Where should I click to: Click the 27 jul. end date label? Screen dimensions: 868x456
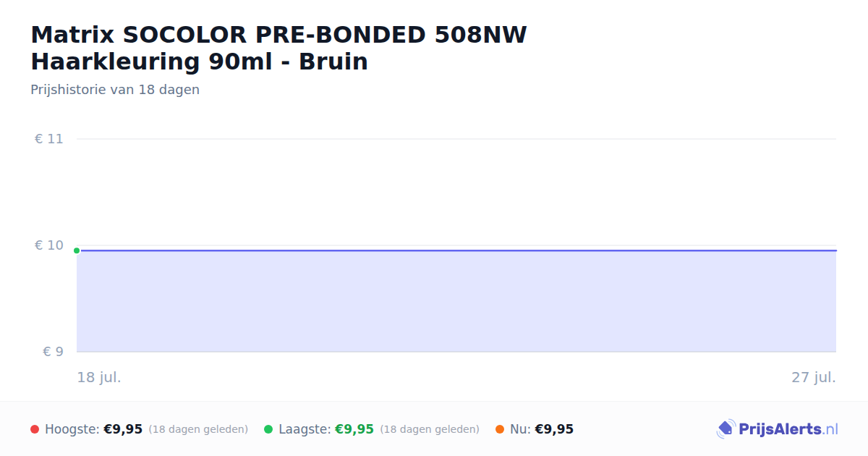[814, 377]
